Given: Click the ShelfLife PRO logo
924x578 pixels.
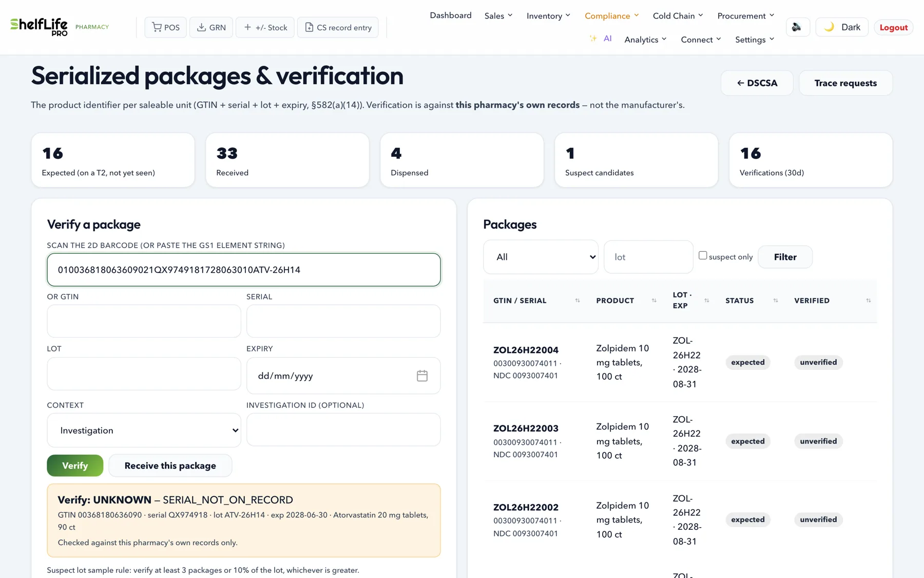Looking at the screenshot, I should [x=39, y=27].
